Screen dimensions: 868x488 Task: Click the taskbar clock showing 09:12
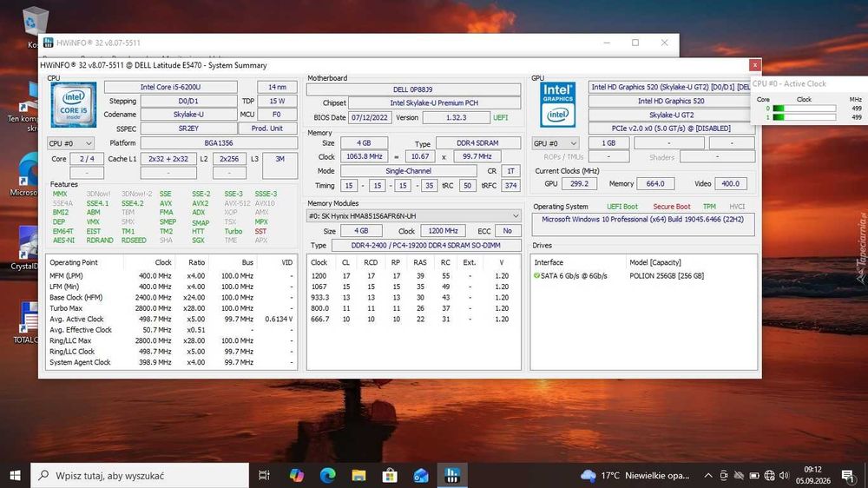tap(812, 475)
